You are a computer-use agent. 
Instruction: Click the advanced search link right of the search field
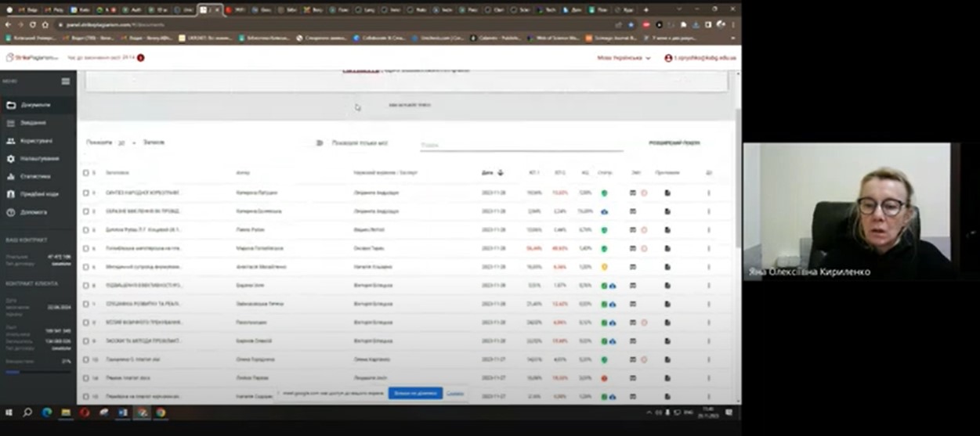[674, 143]
